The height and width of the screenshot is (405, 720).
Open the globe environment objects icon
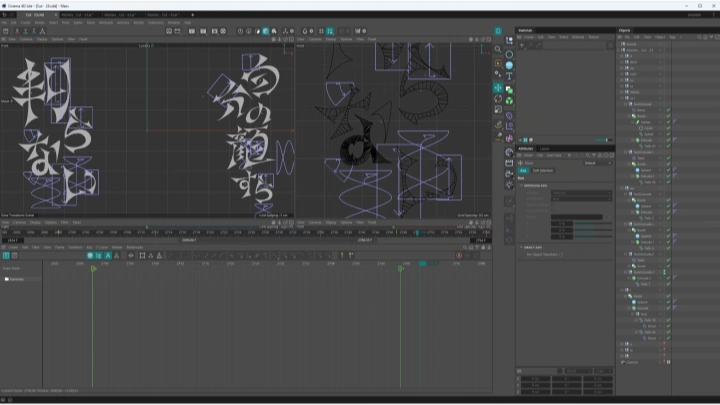(x=509, y=152)
